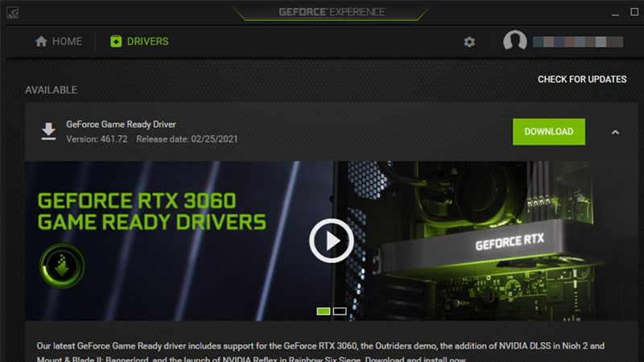Click the green Drivers icon
This screenshot has width=644, height=362.
point(116,42)
